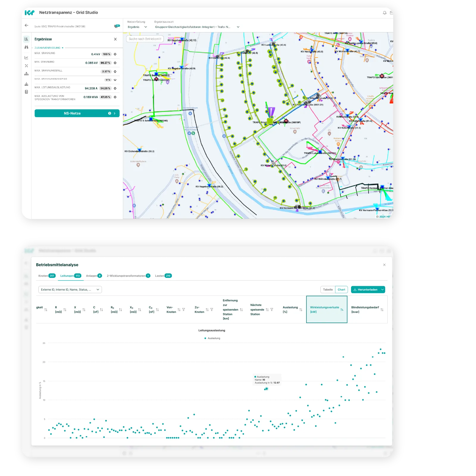Collapse the Zusammenfassung section
476x476 pixels.
[x=49, y=48]
